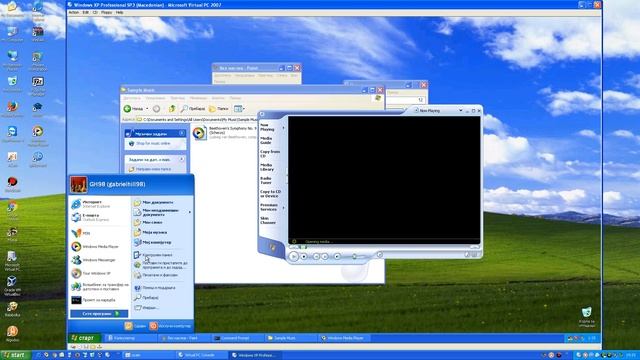This screenshot has width=640, height=360.
Task: Open Views dropdown in Explorer toolbar
Action: (x=239, y=109)
